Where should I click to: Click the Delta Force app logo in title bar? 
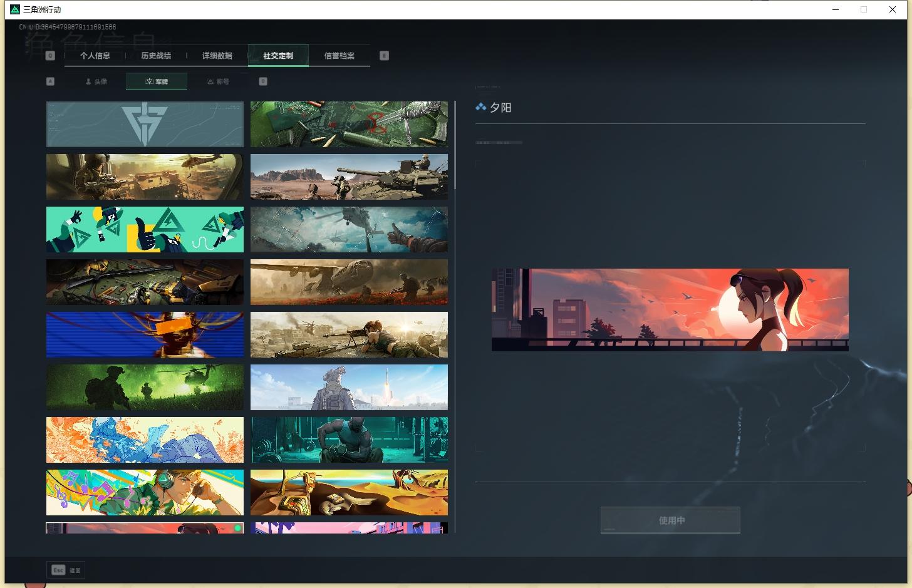(x=15, y=9)
